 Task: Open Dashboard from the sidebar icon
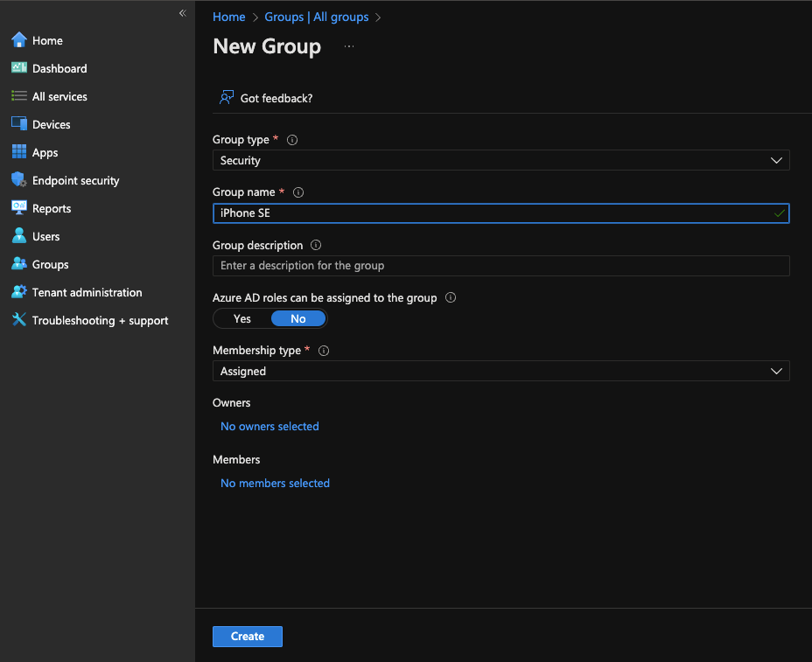18,68
